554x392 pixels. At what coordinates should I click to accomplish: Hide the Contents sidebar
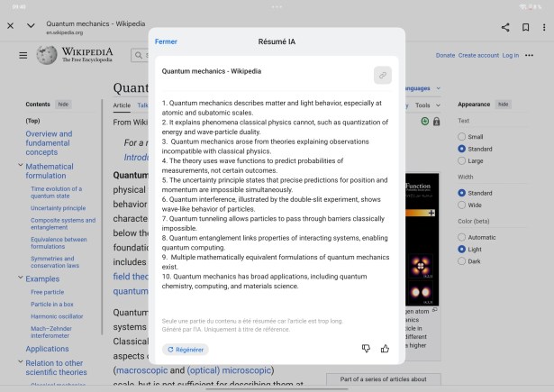tap(63, 105)
